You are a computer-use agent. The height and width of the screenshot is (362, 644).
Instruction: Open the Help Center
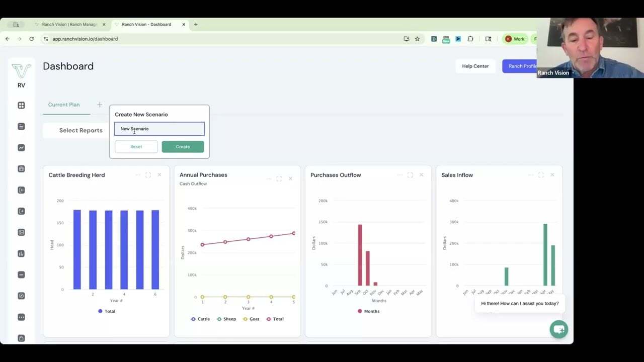tap(475, 66)
